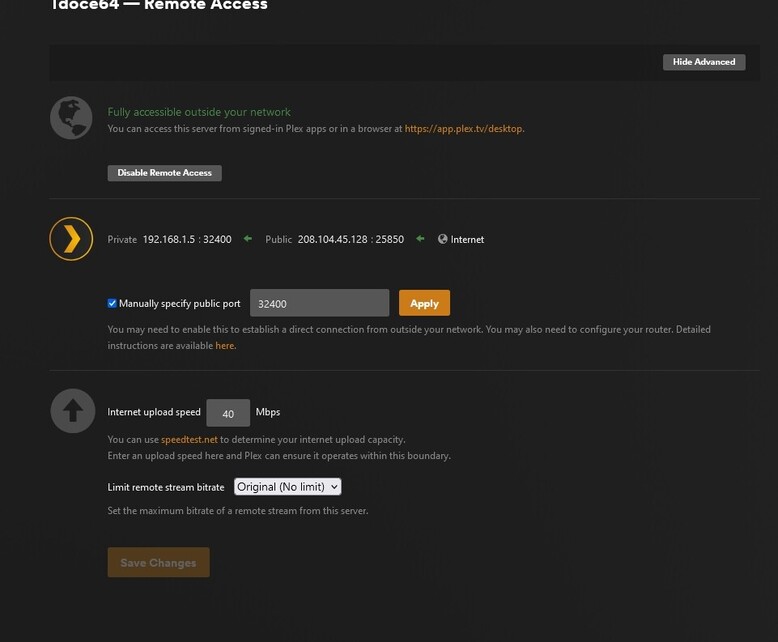Click the upload arrow icon
Screen dimensions: 778x642
tap(72, 411)
